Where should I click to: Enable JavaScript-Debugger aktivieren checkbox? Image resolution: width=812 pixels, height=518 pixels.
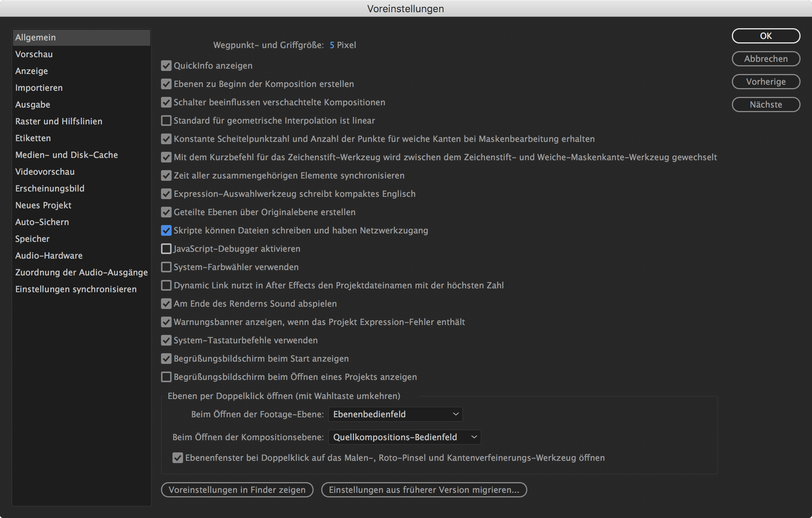tap(166, 249)
